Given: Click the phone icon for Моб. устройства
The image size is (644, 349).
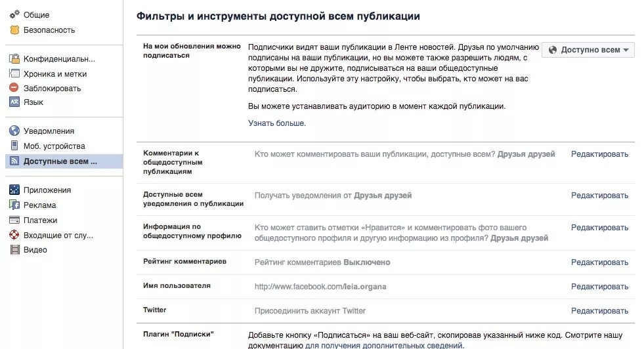Looking at the screenshot, I should (x=14, y=146).
